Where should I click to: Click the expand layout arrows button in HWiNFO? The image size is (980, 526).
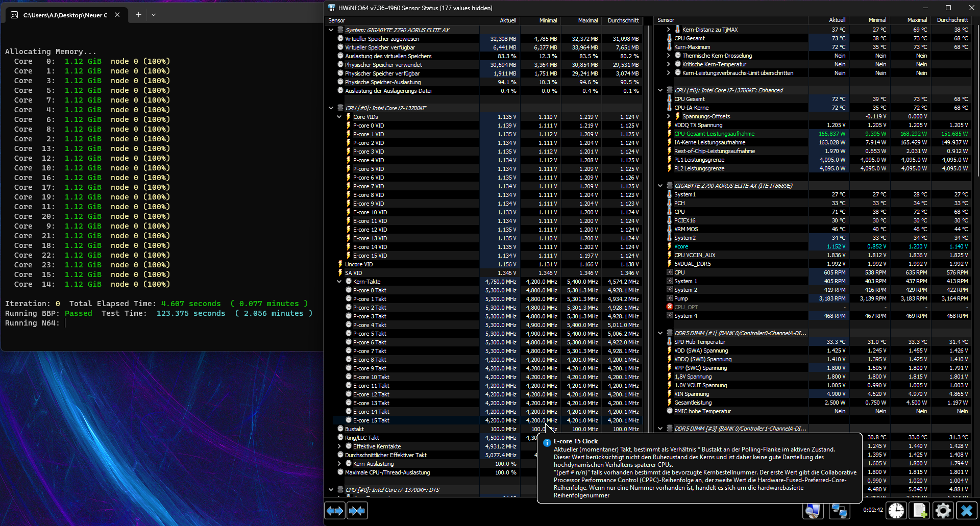(x=335, y=511)
